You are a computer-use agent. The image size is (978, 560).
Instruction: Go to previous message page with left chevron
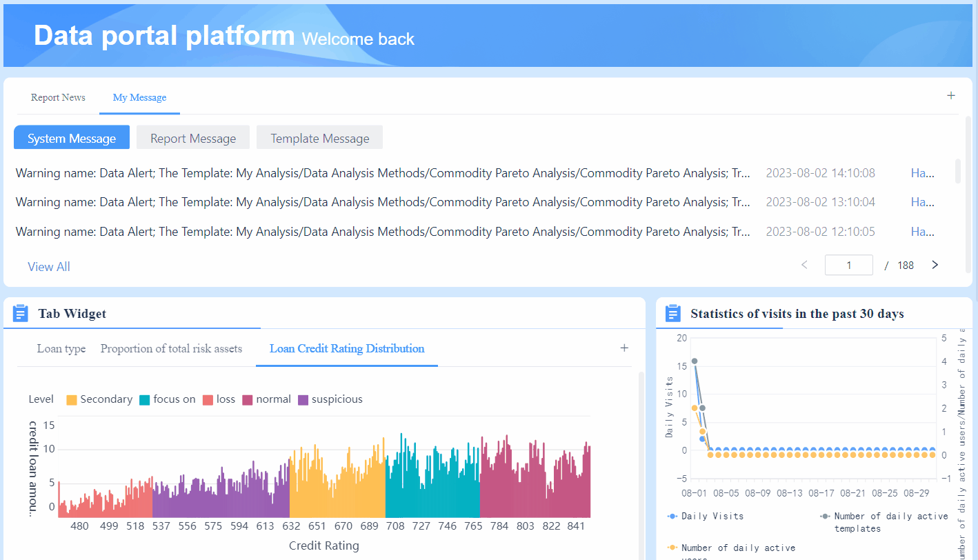(804, 265)
